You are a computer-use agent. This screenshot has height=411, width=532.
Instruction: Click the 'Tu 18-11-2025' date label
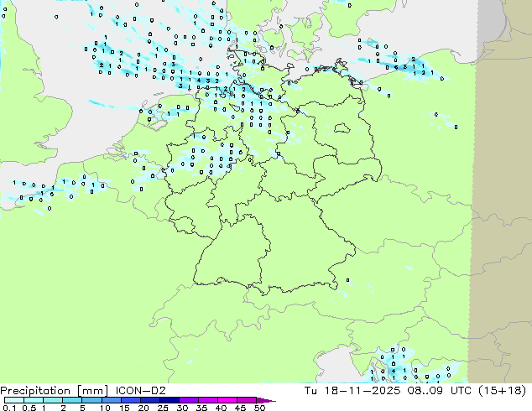tap(352, 391)
